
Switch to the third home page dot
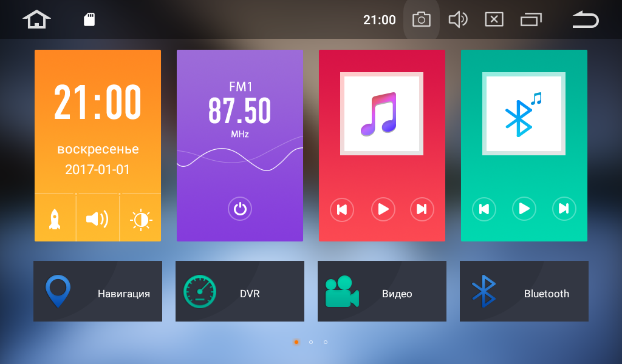click(326, 342)
